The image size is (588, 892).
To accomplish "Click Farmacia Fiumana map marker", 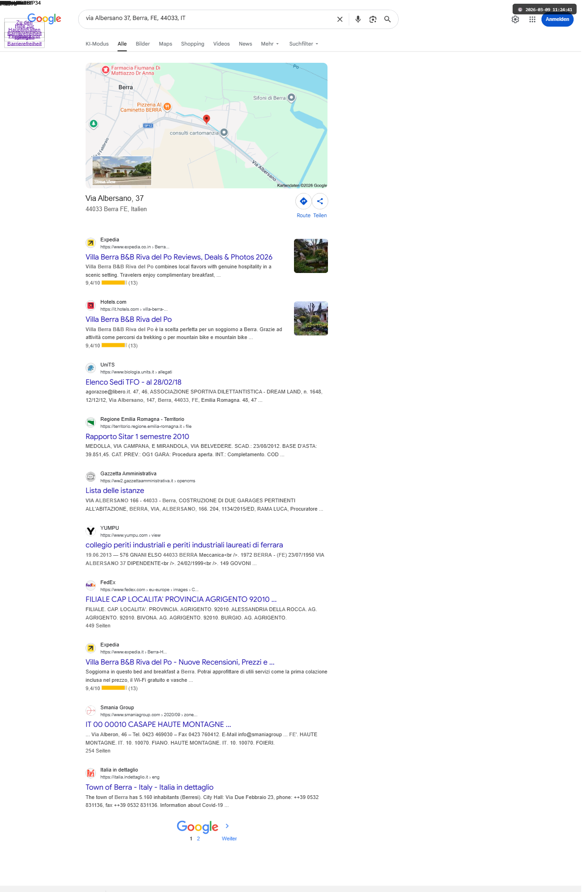I will tap(106, 70).
